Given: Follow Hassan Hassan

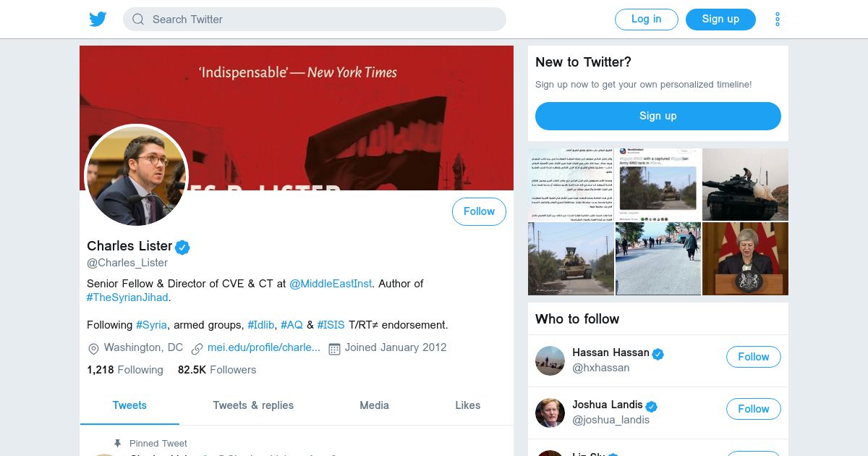Looking at the screenshot, I should coord(753,357).
